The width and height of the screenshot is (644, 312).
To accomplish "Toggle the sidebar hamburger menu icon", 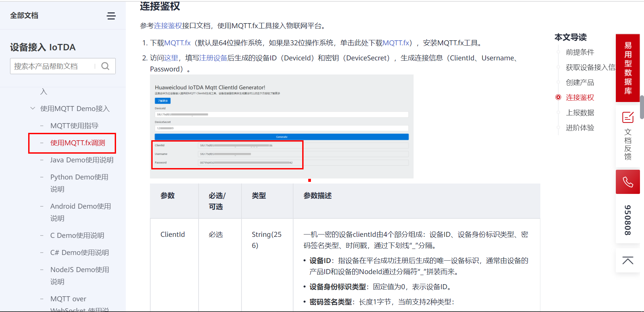I will [x=111, y=16].
